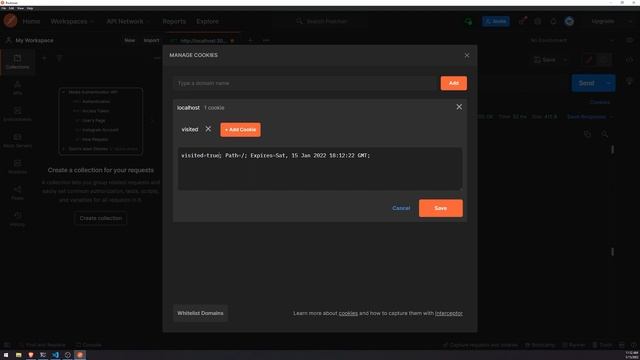Open the Edit menu
The width and height of the screenshot is (640, 360).
11,8
